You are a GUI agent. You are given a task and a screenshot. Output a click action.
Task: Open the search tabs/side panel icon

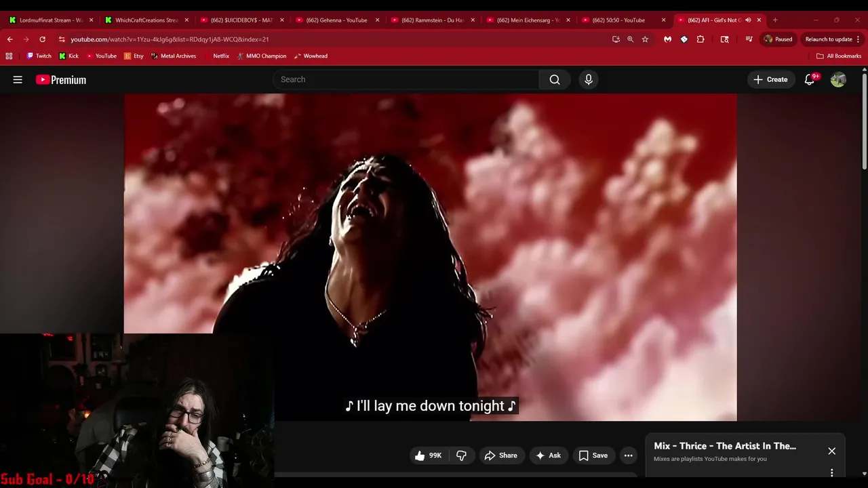click(x=724, y=39)
